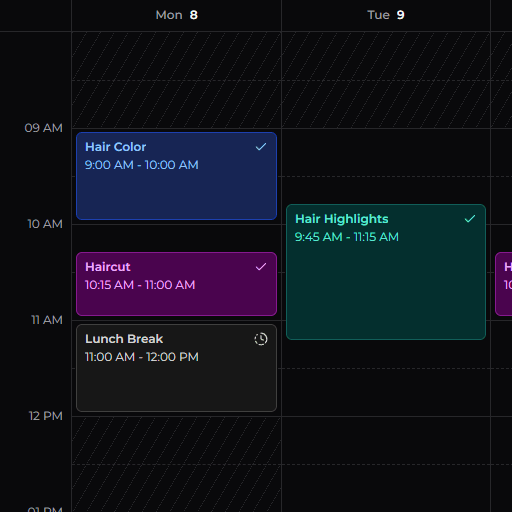512x512 pixels.
Task: Open the Hair Color appointment block
Action: 176,176
